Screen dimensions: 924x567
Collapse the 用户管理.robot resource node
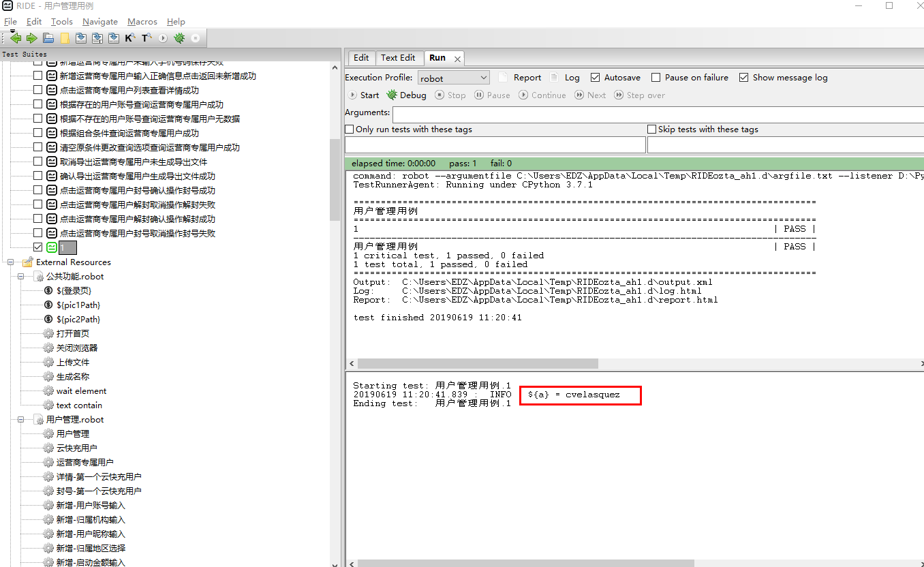(21, 419)
